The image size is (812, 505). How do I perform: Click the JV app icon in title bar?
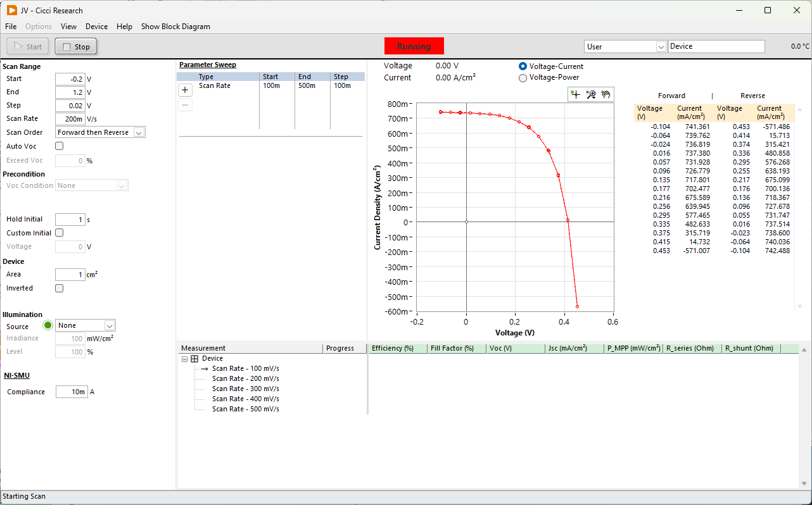point(11,10)
